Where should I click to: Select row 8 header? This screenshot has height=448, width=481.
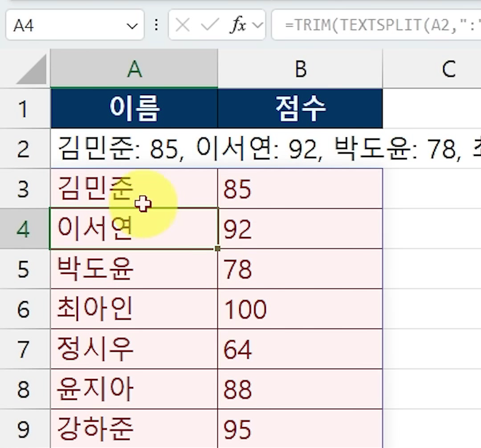pyautogui.click(x=24, y=389)
